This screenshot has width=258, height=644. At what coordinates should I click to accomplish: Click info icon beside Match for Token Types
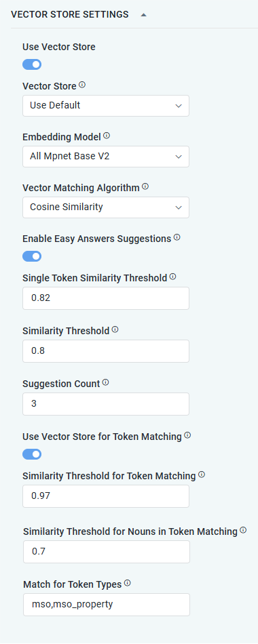(x=128, y=583)
